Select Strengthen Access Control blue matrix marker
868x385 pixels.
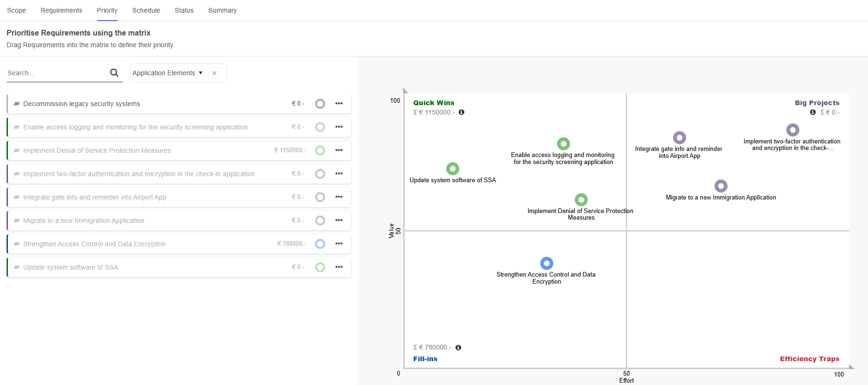click(546, 264)
